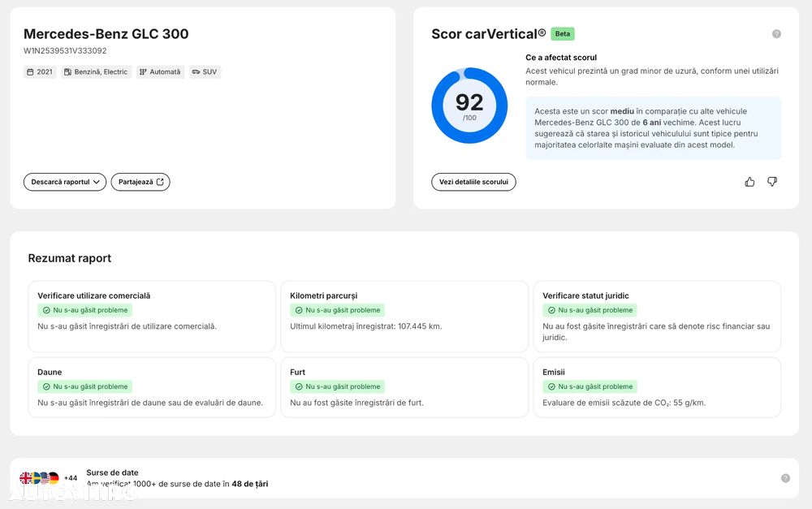Click the calendar icon beside 2021
812x509 pixels.
pyautogui.click(x=30, y=72)
